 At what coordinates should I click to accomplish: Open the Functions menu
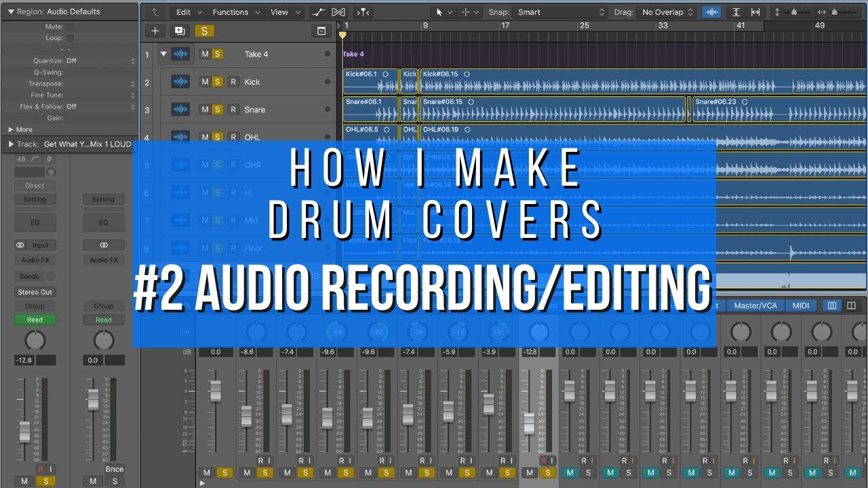click(x=235, y=12)
